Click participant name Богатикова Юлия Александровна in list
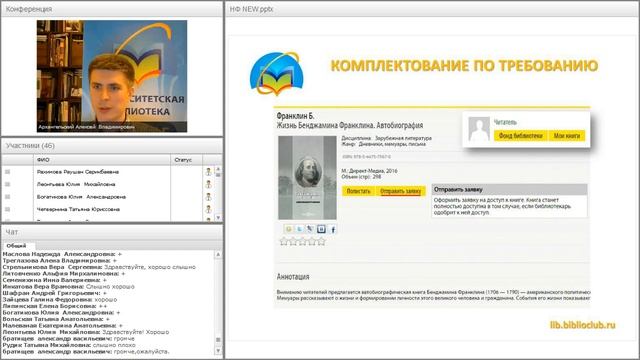Image resolution: width=640 pixels, height=360 pixels. (x=81, y=197)
